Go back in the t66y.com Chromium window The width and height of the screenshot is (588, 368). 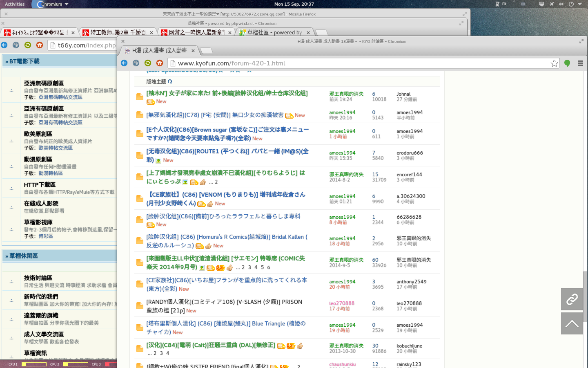[4, 45]
